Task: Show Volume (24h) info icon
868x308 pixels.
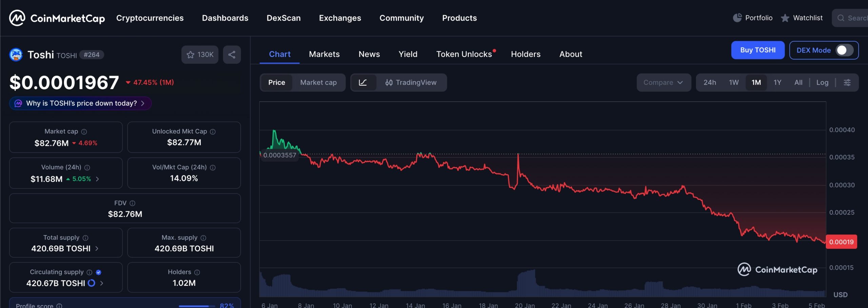Action: (x=87, y=167)
